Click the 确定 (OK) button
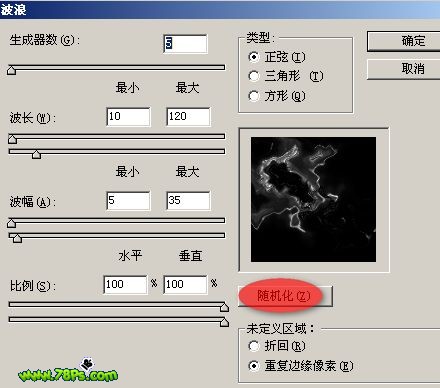This screenshot has height=388, width=440. point(403,41)
